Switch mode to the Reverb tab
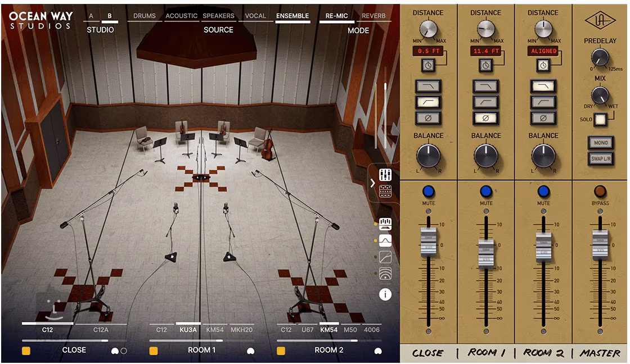The height and width of the screenshot is (364, 630). (373, 16)
